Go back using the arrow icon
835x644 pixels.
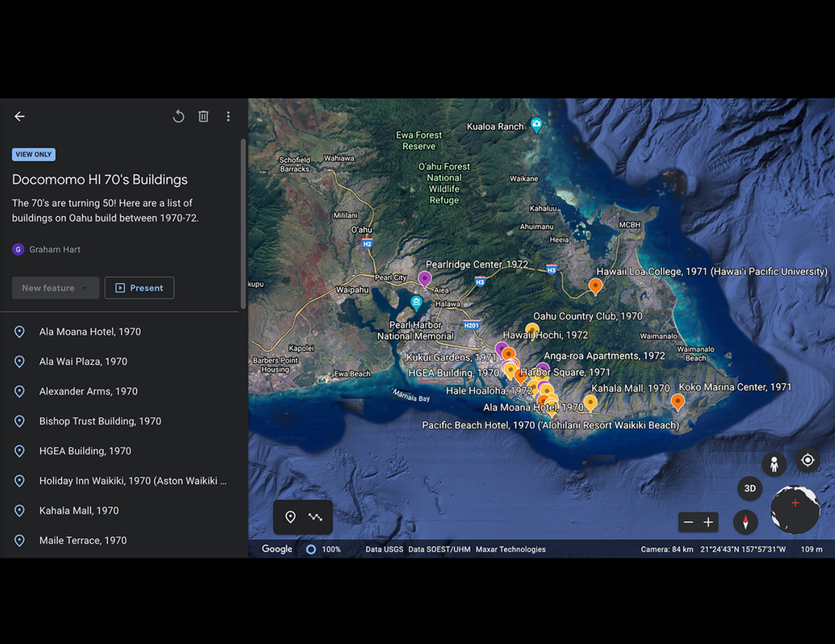20,116
